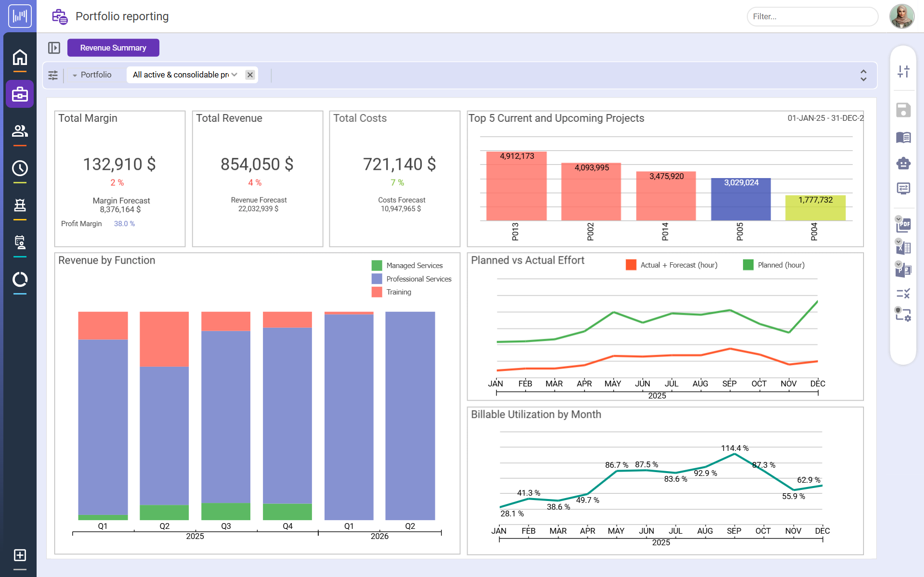Switch to the Revenue Summary tab
This screenshot has height=577, width=924.
pos(113,48)
